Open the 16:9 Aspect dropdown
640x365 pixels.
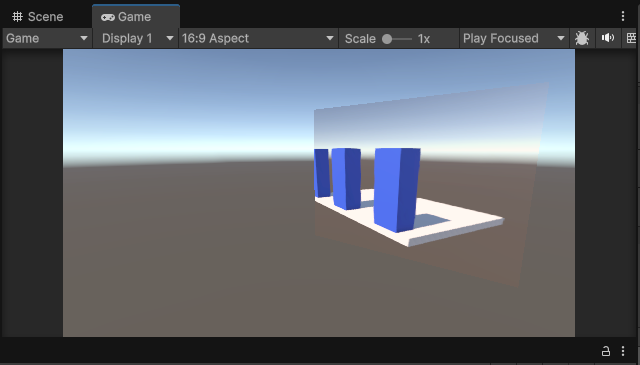pos(258,38)
